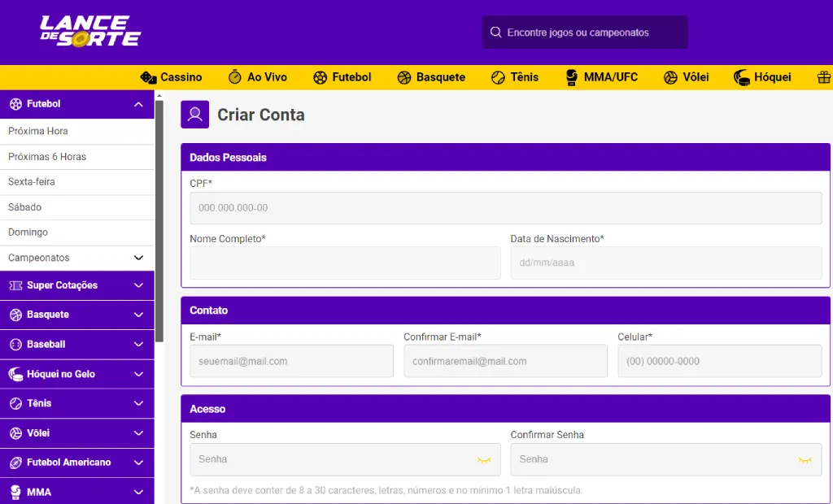Click the Ao Vivo icon

click(x=237, y=77)
